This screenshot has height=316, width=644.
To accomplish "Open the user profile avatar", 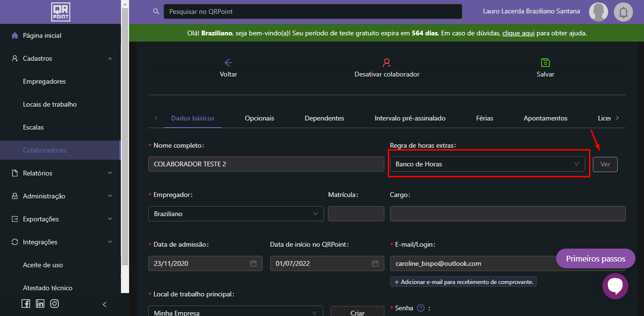I will [x=598, y=12].
